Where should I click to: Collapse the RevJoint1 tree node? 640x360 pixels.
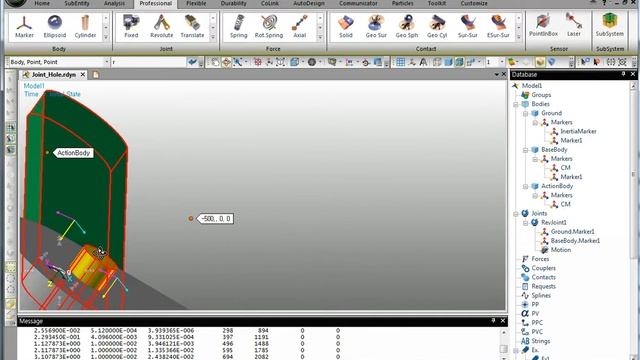(x=526, y=222)
